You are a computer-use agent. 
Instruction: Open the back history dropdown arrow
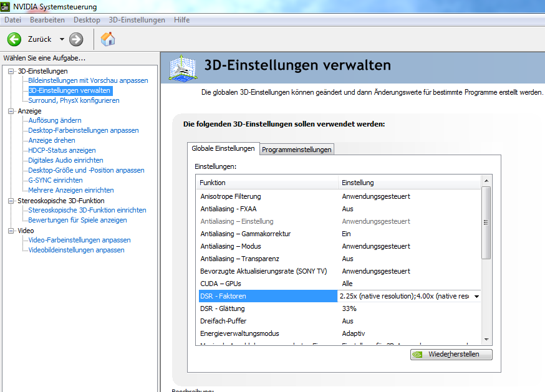[62, 39]
